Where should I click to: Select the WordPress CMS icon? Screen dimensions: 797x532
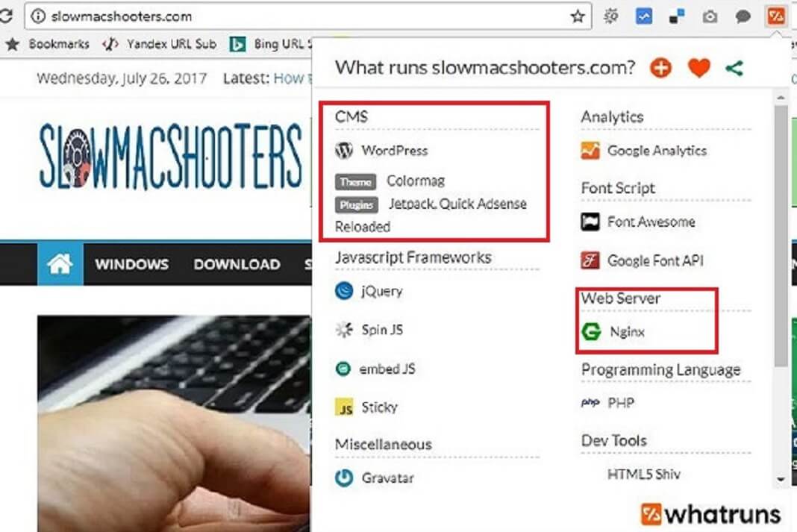344,150
